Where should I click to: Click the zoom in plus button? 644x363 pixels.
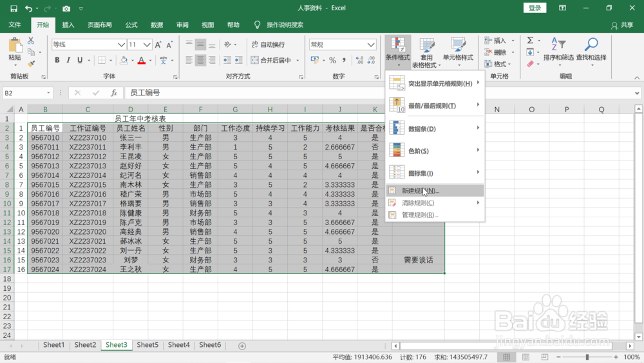pos(616,357)
